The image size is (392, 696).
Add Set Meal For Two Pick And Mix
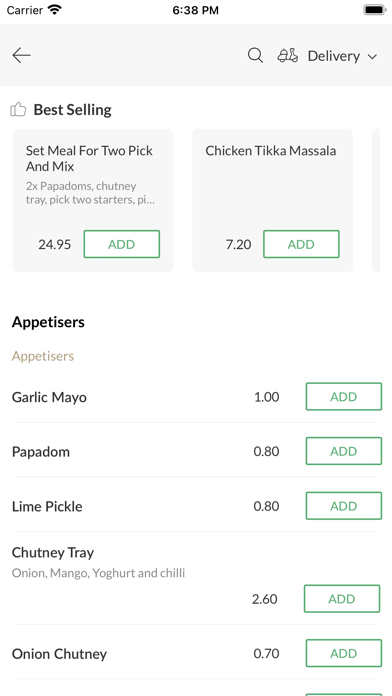[x=122, y=244]
